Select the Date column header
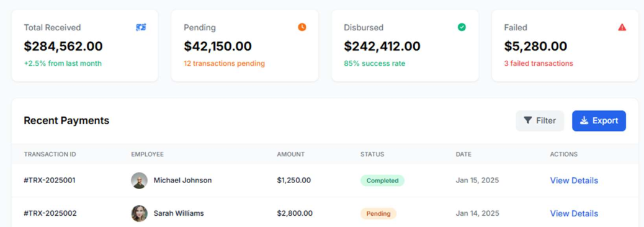The image size is (644, 227). coord(463,154)
